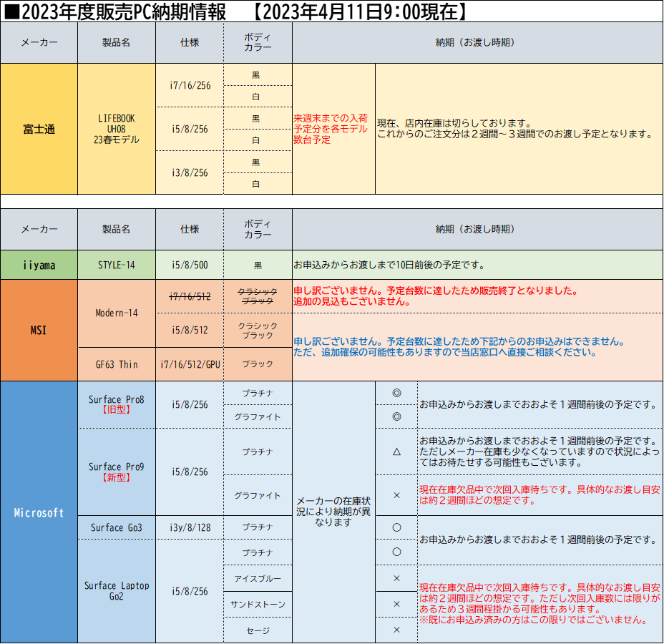Click the × stock mark for セージ
This screenshot has height=644, width=664.
tap(397, 630)
